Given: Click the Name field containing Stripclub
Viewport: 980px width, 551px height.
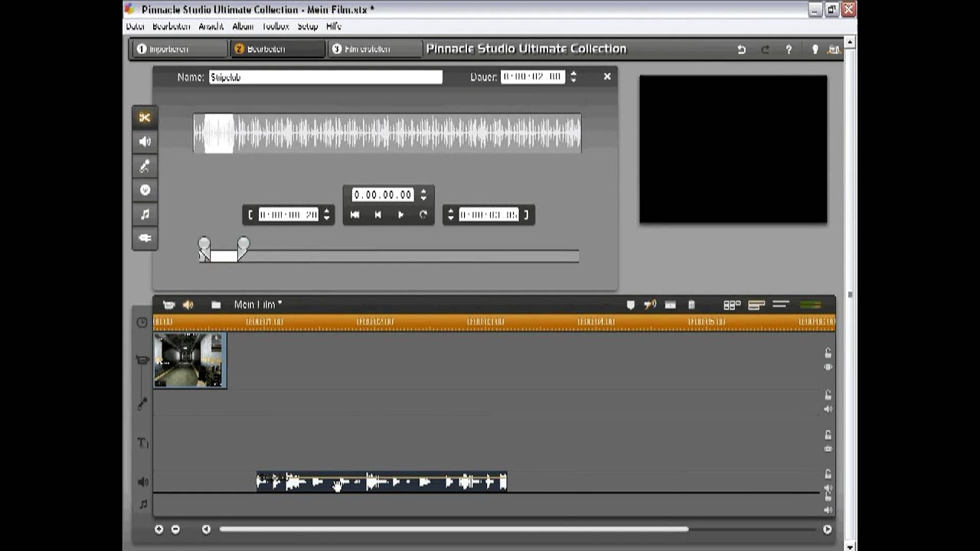Looking at the screenshot, I should (325, 77).
